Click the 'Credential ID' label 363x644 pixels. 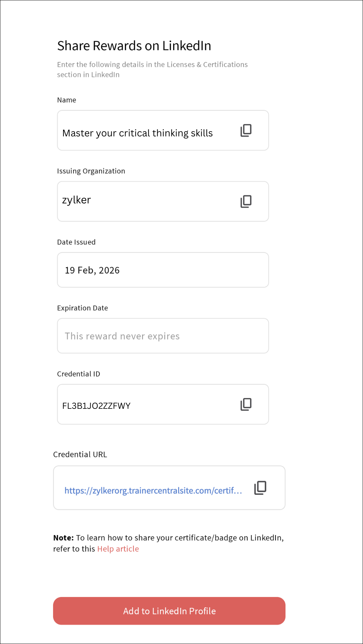coord(79,374)
